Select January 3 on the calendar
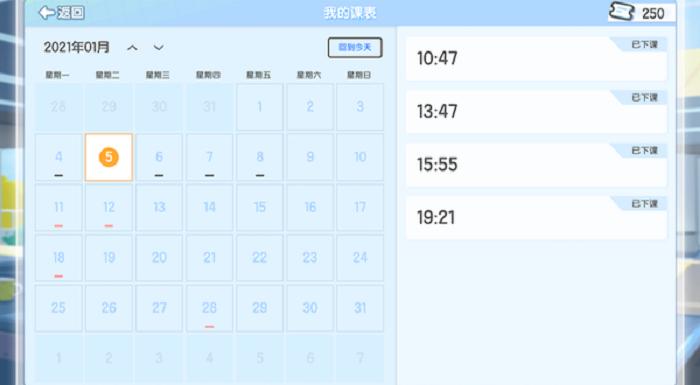 [360, 107]
